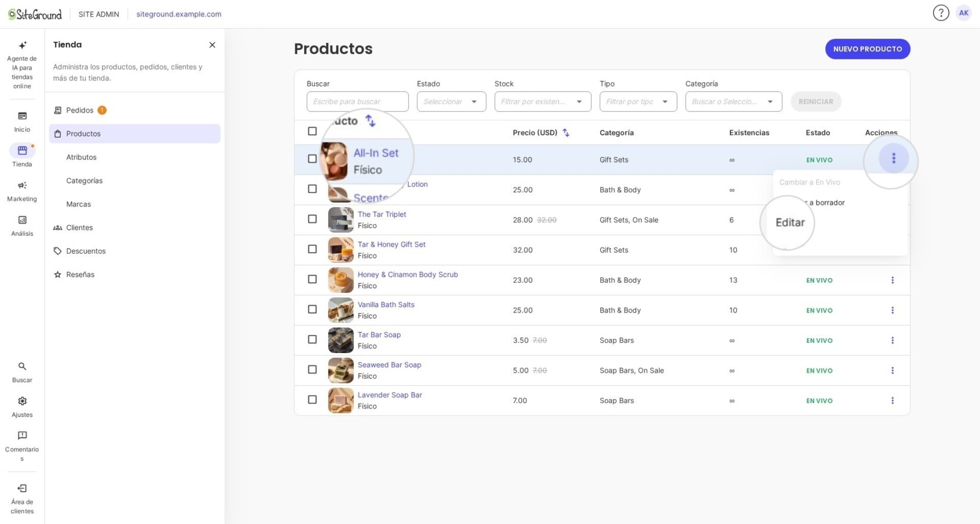Click the SiteGround logo
The height and width of the screenshot is (524, 980).
coord(35,14)
